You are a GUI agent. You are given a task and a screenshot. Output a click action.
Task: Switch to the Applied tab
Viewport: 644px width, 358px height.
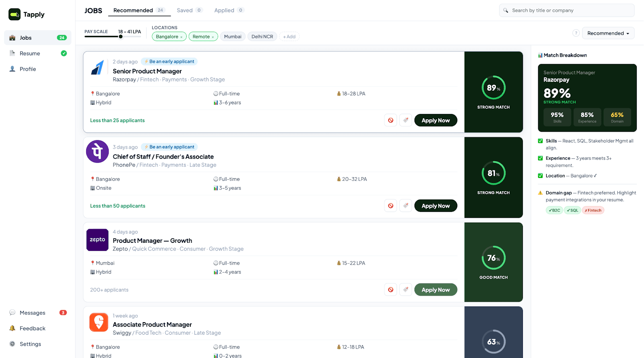[x=229, y=10]
